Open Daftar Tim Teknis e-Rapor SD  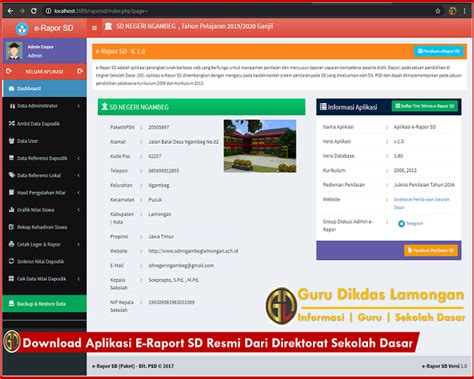click(425, 106)
